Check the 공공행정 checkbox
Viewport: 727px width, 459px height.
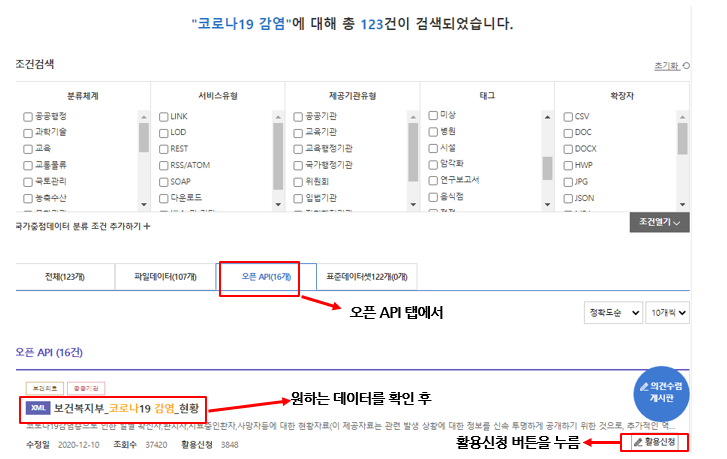(28, 117)
